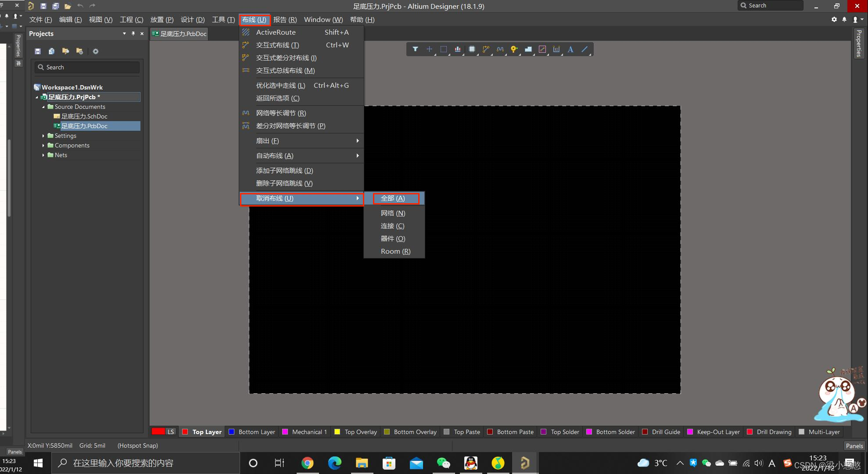Switch to the Bottom Layer tab

point(256,432)
